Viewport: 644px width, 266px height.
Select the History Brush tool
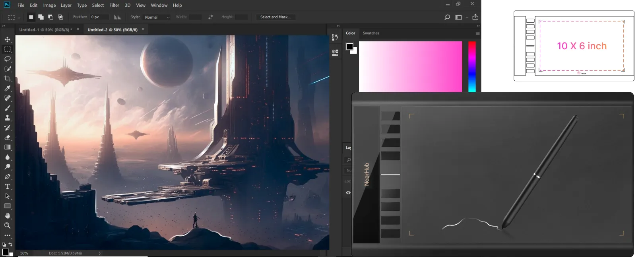[x=8, y=128]
